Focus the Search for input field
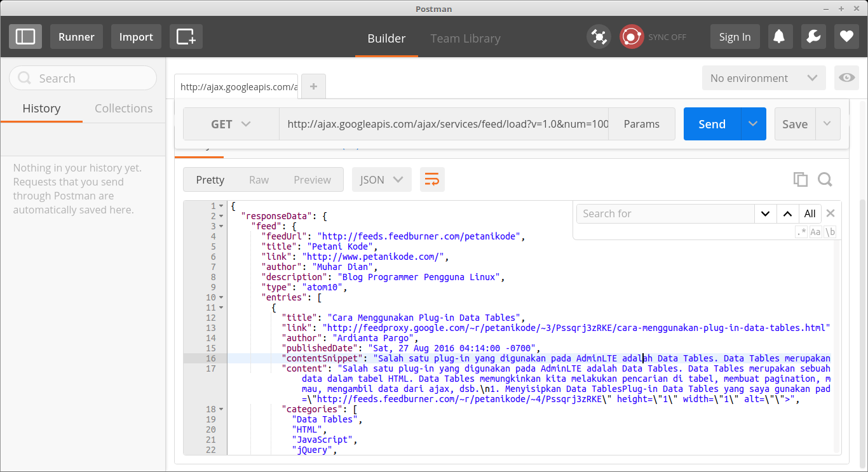The height and width of the screenshot is (472, 868). [665, 213]
